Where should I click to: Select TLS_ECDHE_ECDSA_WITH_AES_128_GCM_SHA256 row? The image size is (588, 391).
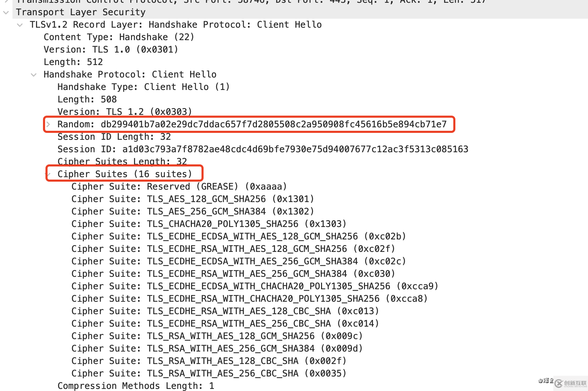tap(238, 236)
